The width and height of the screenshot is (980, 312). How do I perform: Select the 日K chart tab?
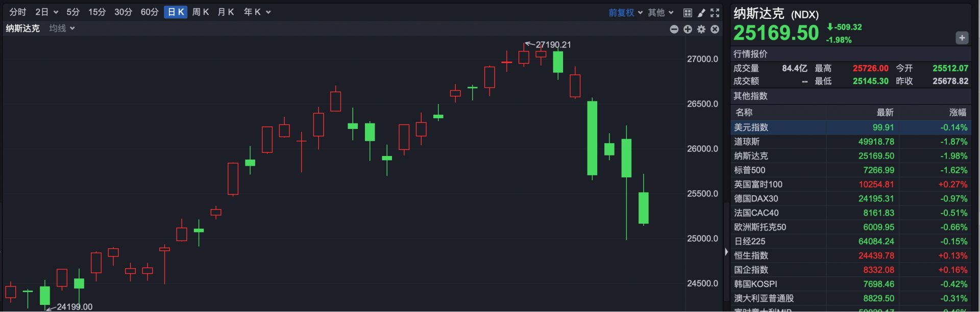[176, 12]
